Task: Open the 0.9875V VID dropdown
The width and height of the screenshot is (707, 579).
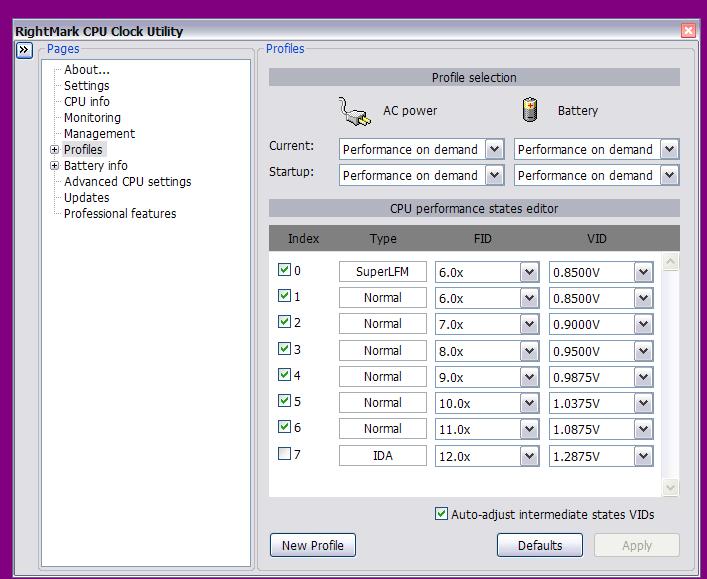Action: point(643,377)
